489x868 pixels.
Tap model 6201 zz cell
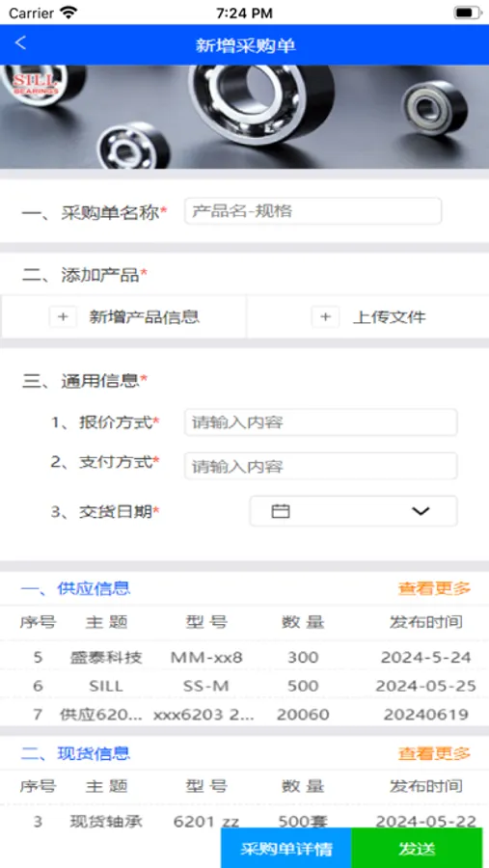(x=206, y=822)
